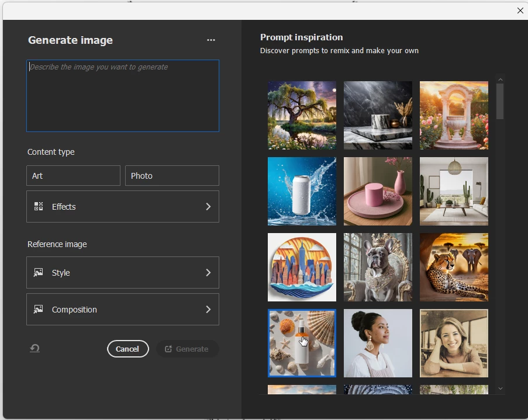This screenshot has height=420, width=528.
Task: Click the prompt description text field
Action: tap(123, 96)
